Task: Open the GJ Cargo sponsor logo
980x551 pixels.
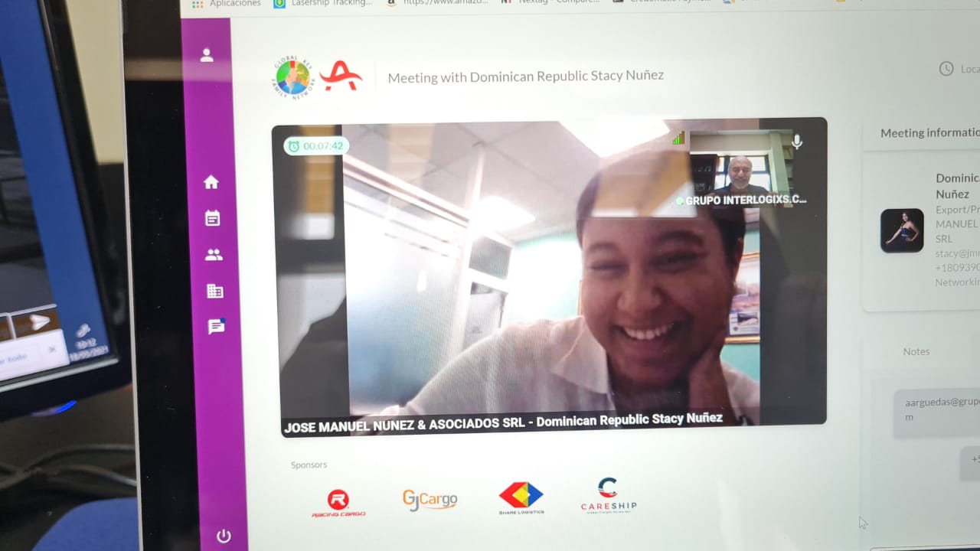Action: coord(430,500)
